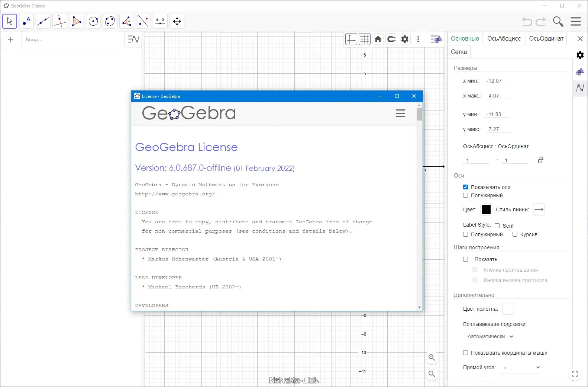Maximize the License - GeoGebra window

pyautogui.click(x=397, y=96)
